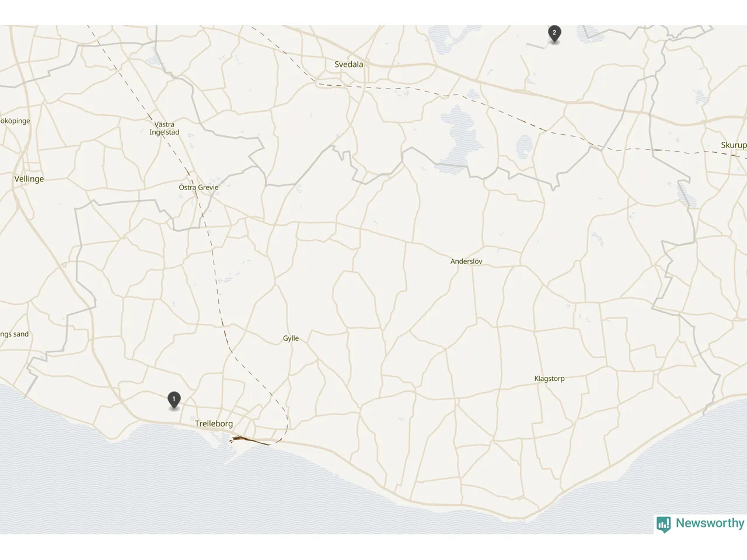The height and width of the screenshot is (560, 747).
Task: Click the partially visible 'ököpinge' label
Action: pos(15,121)
